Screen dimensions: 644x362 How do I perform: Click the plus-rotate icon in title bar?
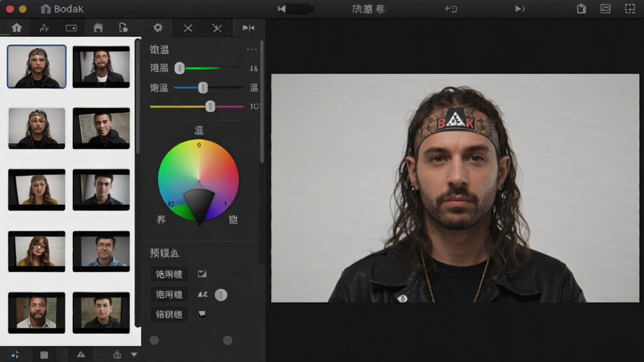(x=450, y=9)
